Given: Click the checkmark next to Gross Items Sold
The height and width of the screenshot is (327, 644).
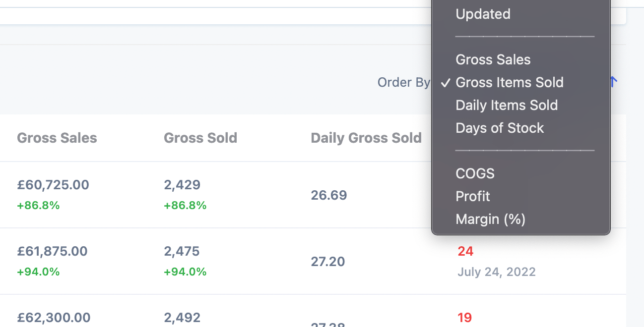Looking at the screenshot, I should tap(445, 82).
